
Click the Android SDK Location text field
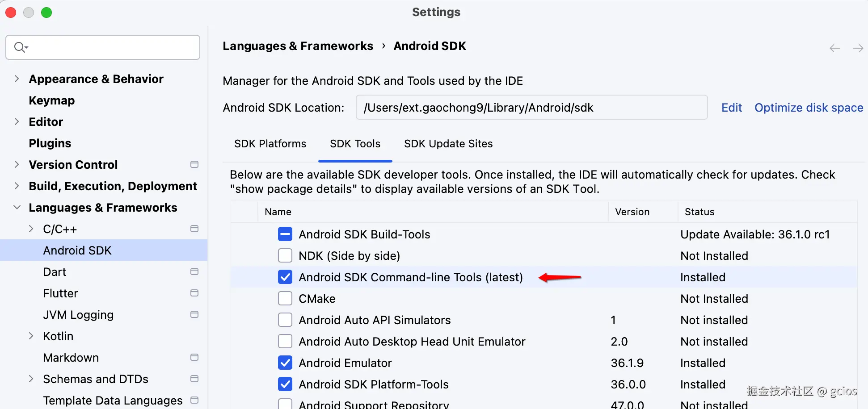pyautogui.click(x=531, y=108)
